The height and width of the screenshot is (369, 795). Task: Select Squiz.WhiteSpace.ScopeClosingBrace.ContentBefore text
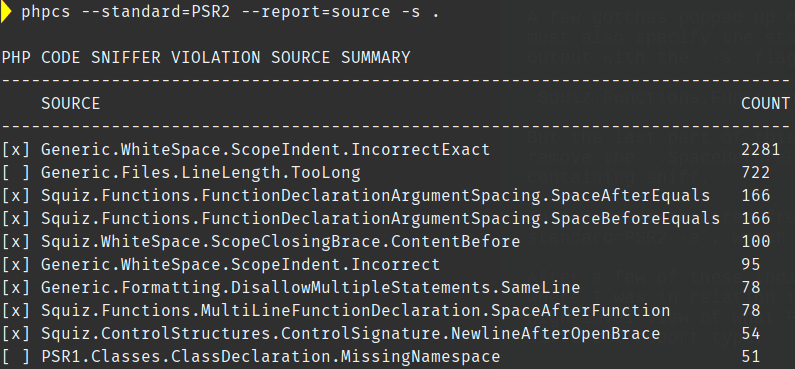pyautogui.click(x=280, y=241)
